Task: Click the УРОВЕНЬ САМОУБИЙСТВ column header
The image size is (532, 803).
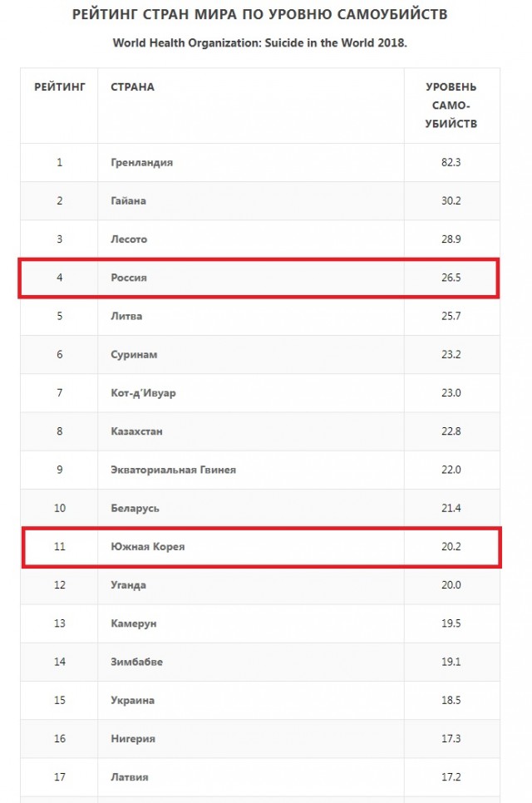Action: [451, 106]
